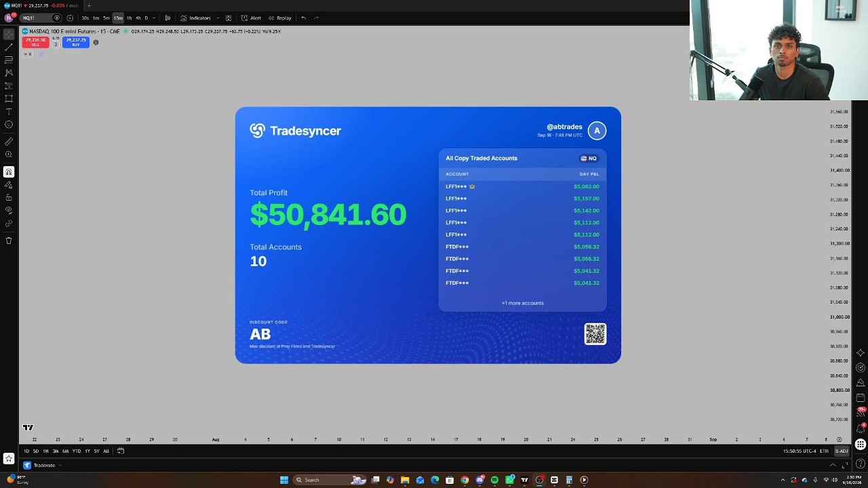Viewport: 868px width, 488px height.
Task: Open the favorites star toolbar button
Action: (9, 458)
